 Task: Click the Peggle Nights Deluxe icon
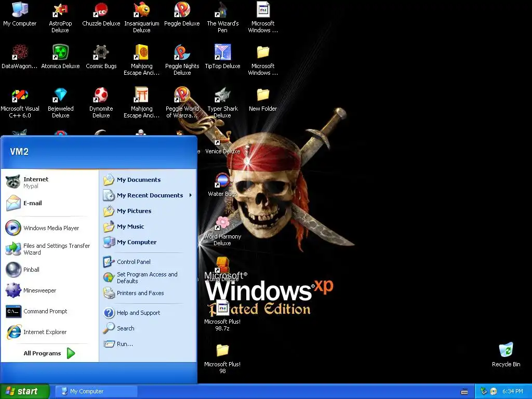point(182,52)
